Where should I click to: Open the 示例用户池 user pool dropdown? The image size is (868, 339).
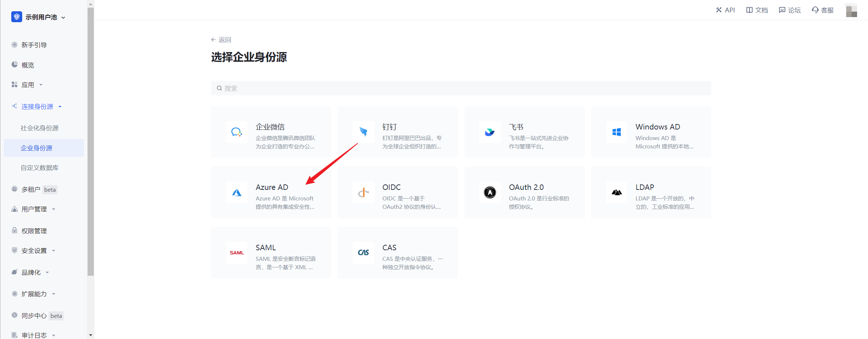[x=41, y=17]
